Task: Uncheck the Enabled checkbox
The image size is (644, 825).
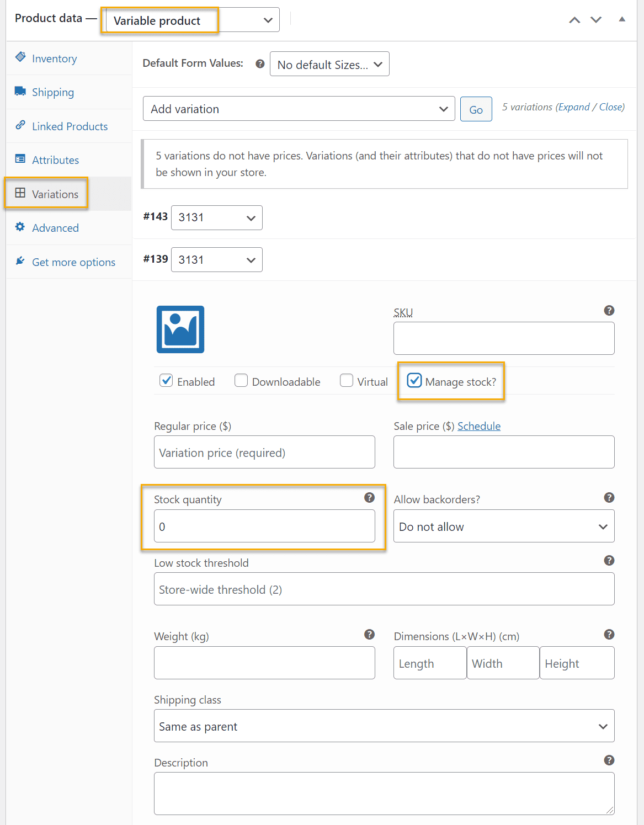Action: pos(166,380)
